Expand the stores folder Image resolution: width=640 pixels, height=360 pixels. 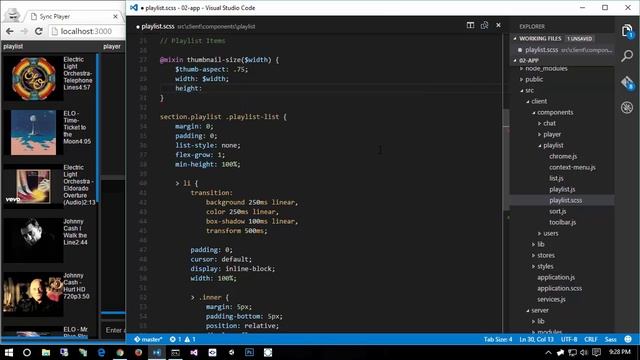546,256
